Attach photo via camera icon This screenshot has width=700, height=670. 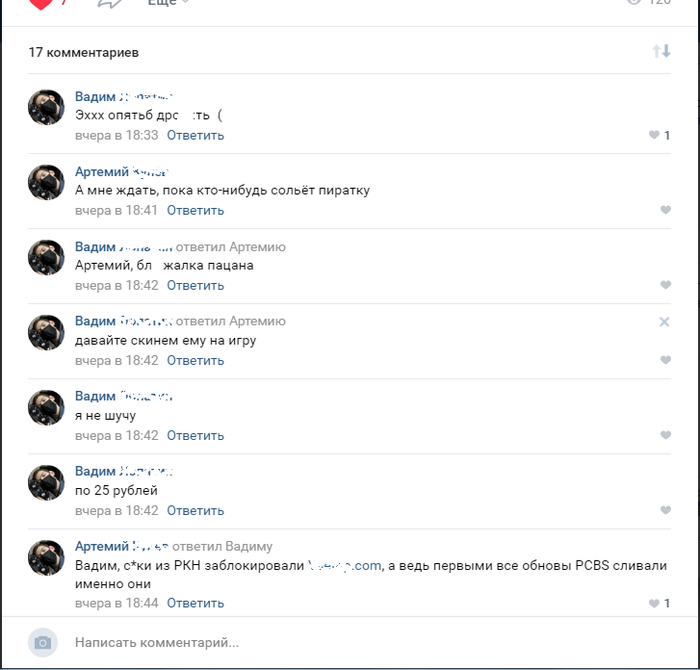[x=43, y=643]
